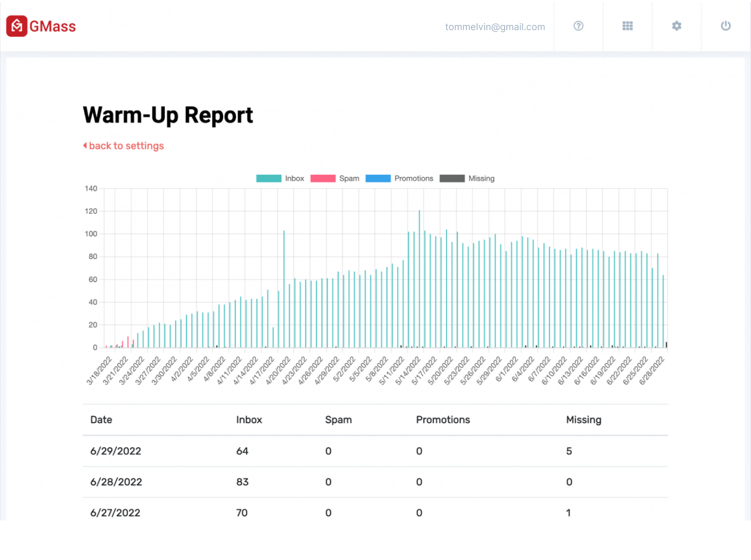
Task: Click the Inbox column header
Action: coord(249,420)
